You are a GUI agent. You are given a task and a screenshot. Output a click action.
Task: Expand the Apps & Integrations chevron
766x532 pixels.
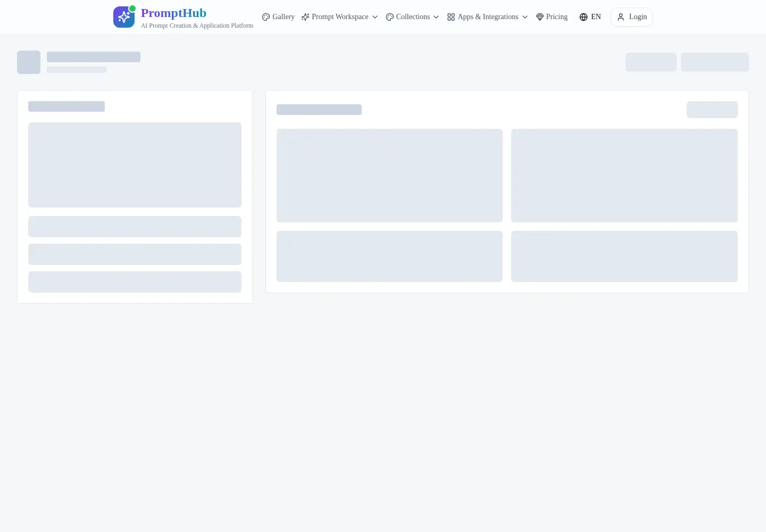(x=525, y=17)
